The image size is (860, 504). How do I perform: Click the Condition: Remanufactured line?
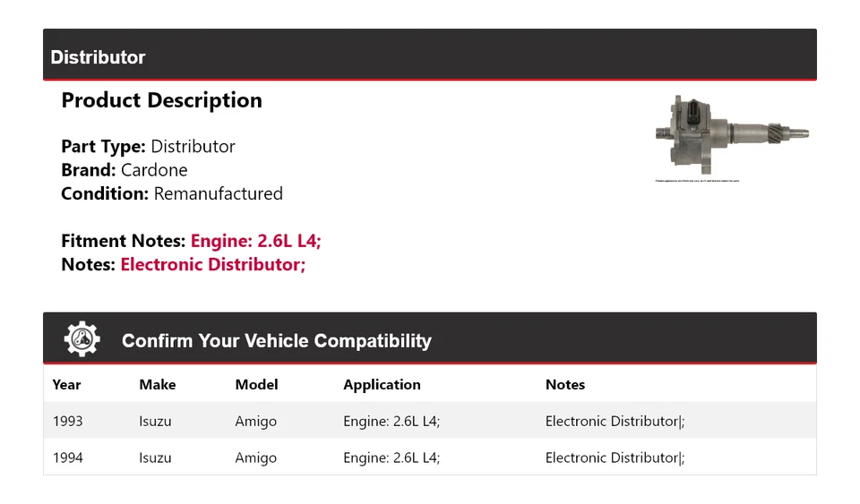point(172,194)
